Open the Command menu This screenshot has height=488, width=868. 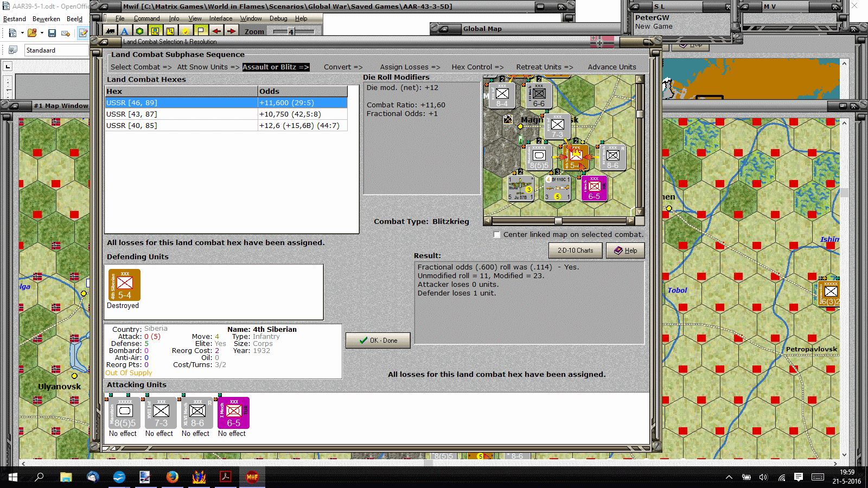pos(146,18)
